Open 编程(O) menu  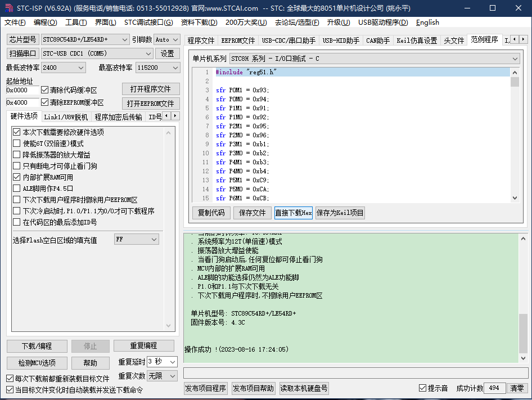[x=45, y=23]
